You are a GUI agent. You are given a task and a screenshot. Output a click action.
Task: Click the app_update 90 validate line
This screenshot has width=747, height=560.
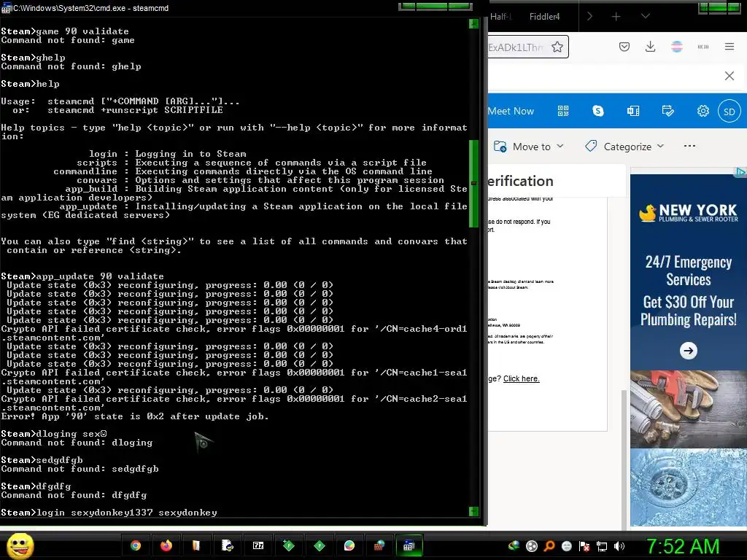(82, 276)
